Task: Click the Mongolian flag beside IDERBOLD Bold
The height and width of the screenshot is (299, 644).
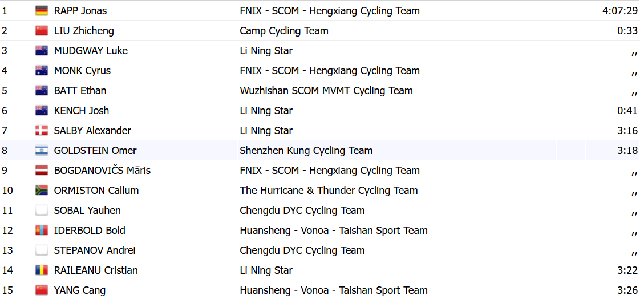Action: pyautogui.click(x=42, y=231)
